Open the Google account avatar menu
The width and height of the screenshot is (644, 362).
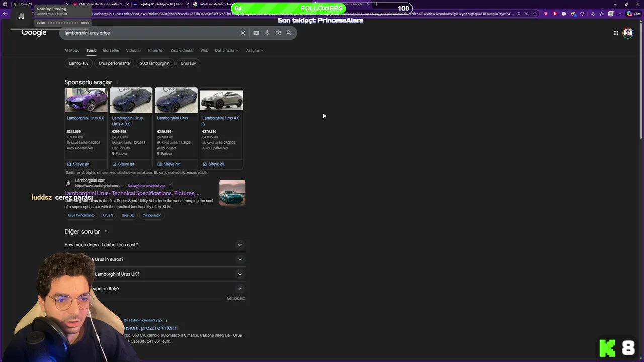click(628, 33)
